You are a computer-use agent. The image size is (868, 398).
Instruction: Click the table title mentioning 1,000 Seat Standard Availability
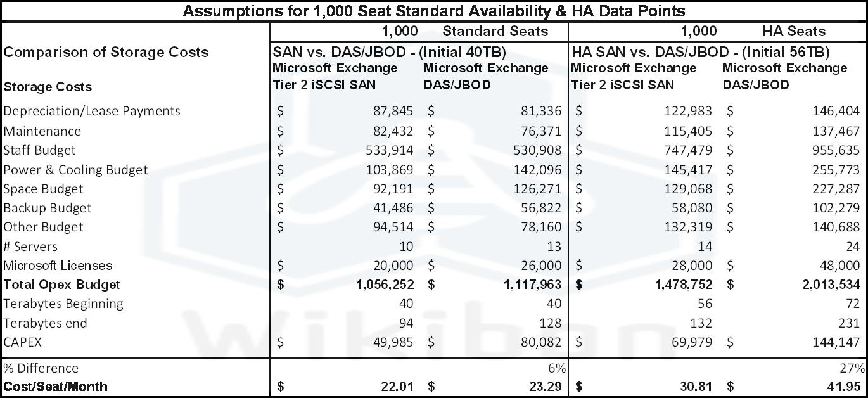point(434,11)
